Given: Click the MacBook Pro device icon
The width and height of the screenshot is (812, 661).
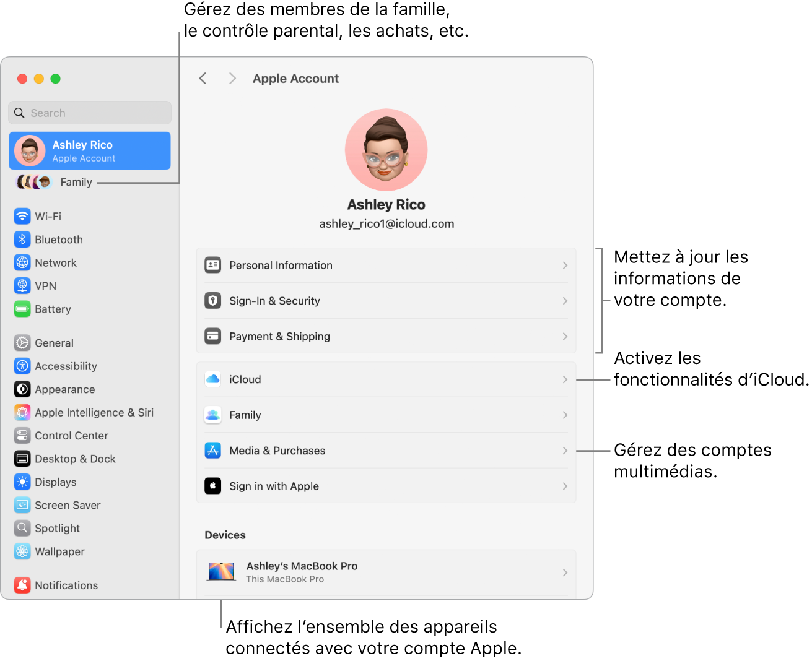Looking at the screenshot, I should click(222, 571).
